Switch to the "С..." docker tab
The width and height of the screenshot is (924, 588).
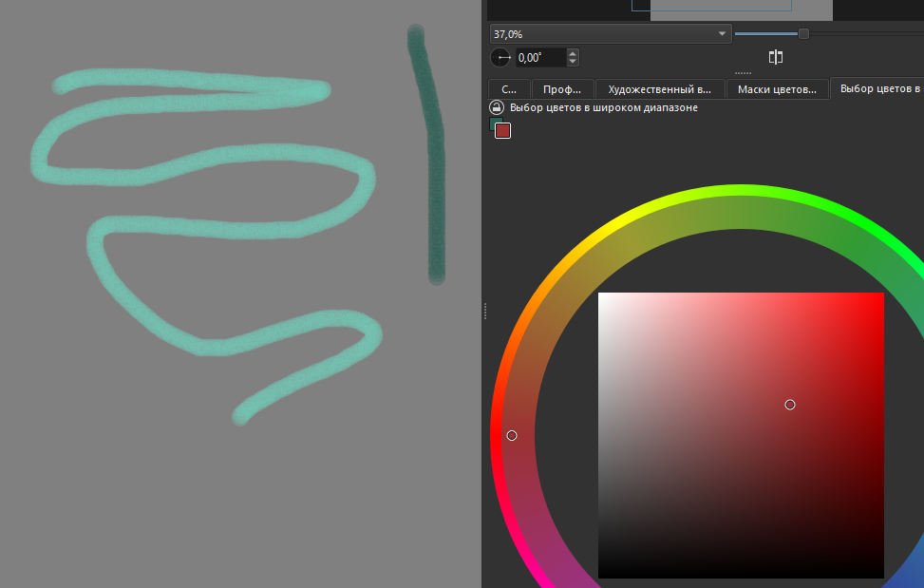point(509,89)
